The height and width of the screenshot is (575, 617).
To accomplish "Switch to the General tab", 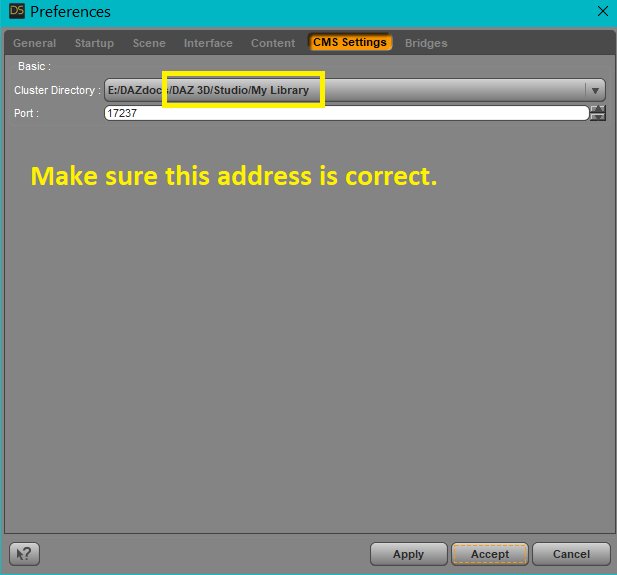I will click(35, 43).
